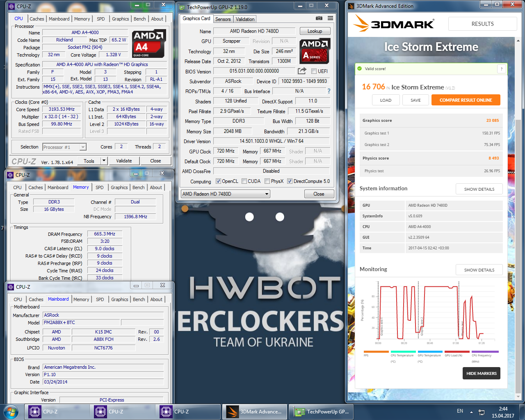Click the Close button in GPU-Z

click(x=319, y=194)
